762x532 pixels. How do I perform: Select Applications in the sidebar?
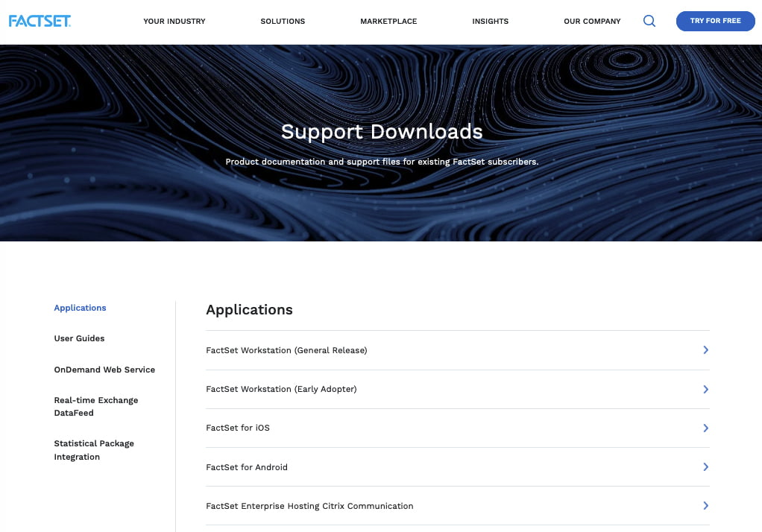(81, 308)
